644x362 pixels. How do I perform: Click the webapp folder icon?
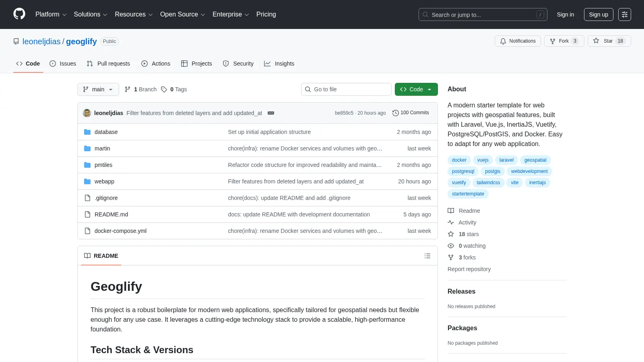point(87,181)
